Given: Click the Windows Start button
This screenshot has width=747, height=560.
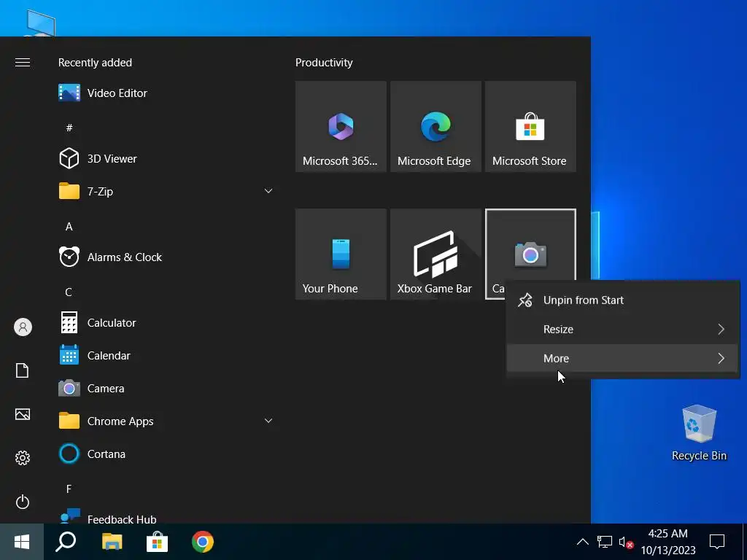Looking at the screenshot, I should tap(22, 542).
